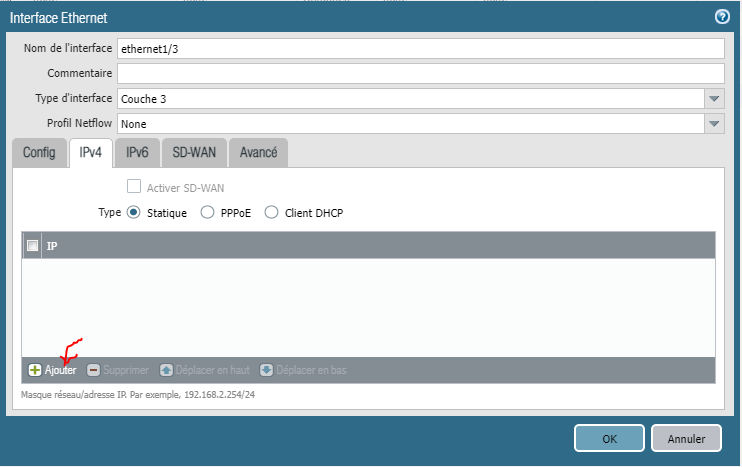The width and height of the screenshot is (742, 467).
Task: Open the help question mark icon
Action: click(x=722, y=17)
